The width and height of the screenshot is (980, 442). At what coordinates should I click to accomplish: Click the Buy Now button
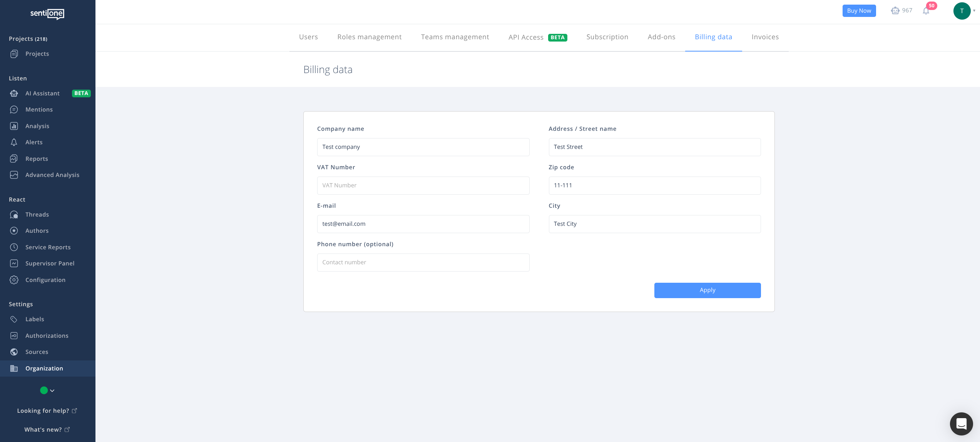pos(859,11)
